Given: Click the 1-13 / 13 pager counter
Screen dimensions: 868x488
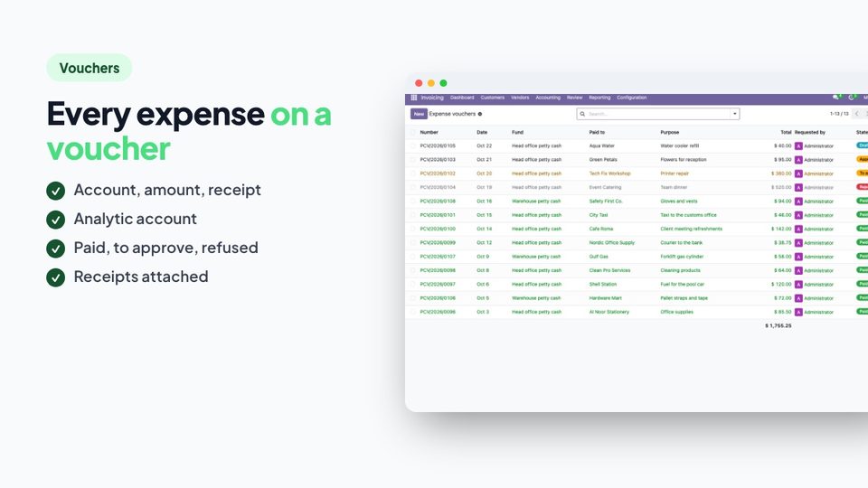Looking at the screenshot, I should point(839,114).
